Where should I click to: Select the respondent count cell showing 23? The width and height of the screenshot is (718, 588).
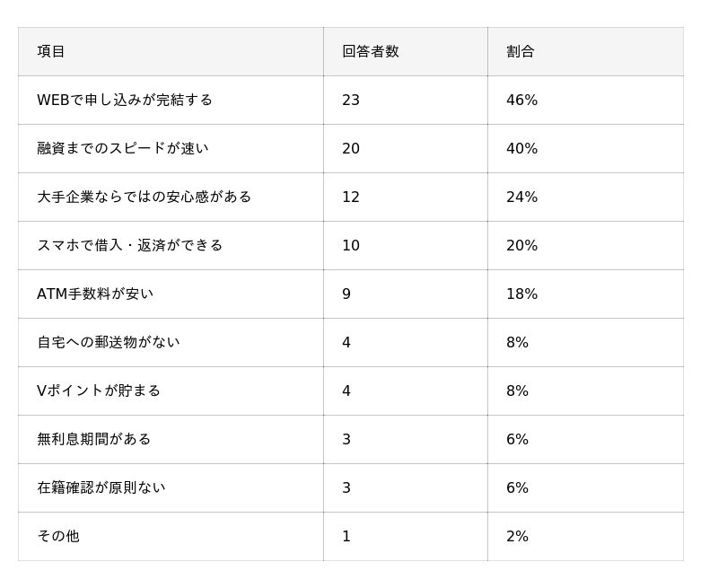(351, 100)
